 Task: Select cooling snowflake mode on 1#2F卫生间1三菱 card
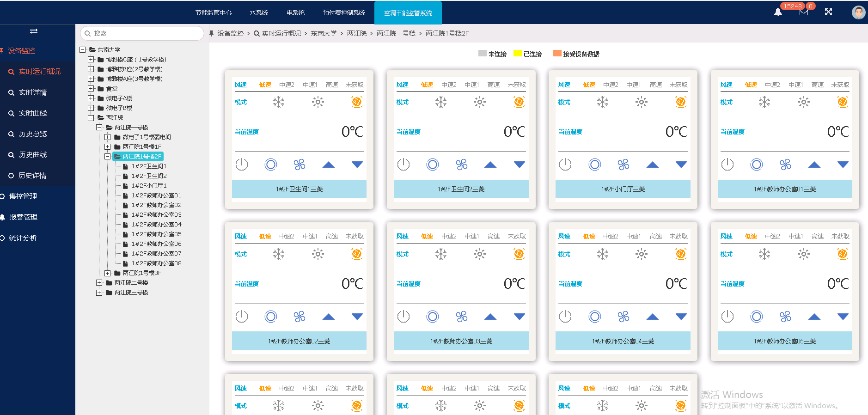[279, 102]
